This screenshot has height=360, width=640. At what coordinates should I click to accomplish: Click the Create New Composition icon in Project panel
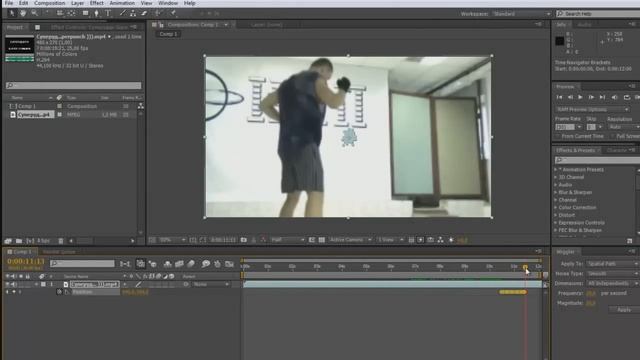pyautogui.click(x=30, y=241)
